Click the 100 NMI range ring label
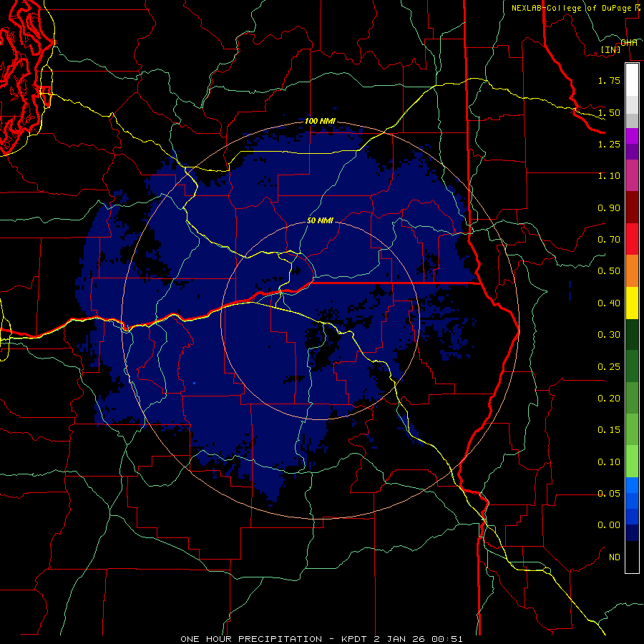The width and height of the screenshot is (644, 644). (320, 121)
